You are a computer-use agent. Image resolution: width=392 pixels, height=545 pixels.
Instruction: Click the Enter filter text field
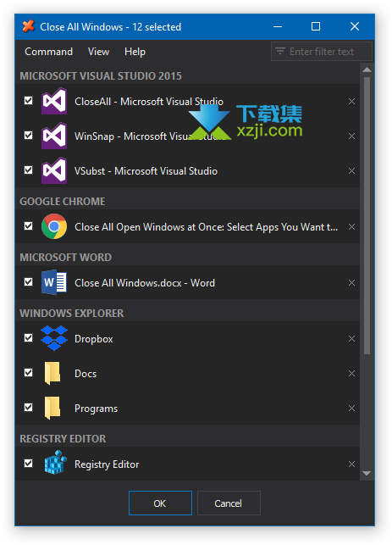322,52
